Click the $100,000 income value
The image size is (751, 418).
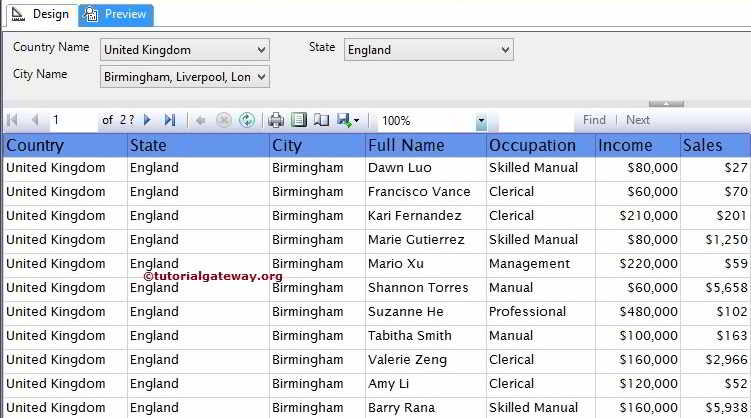[x=648, y=336]
